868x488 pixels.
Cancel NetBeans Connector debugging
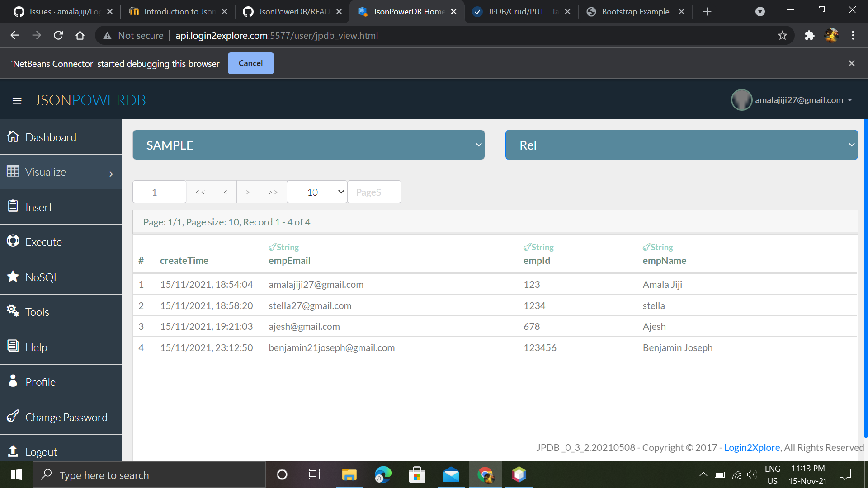click(x=250, y=63)
